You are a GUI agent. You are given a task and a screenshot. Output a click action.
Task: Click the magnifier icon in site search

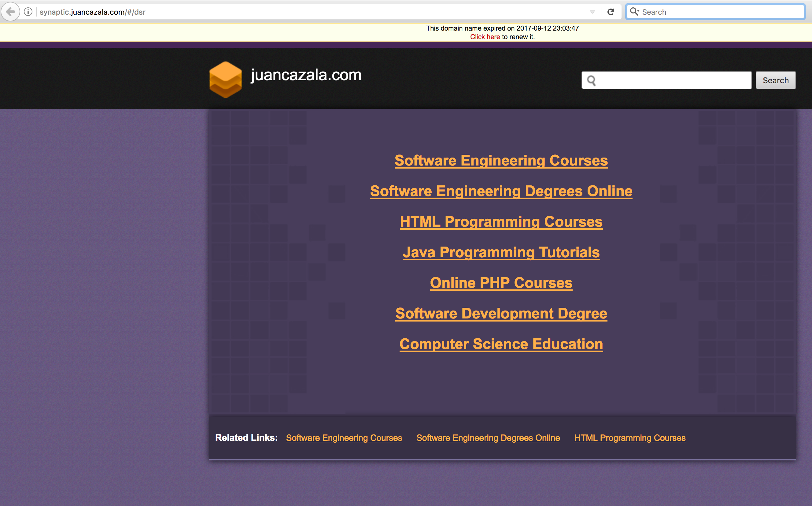click(x=591, y=81)
